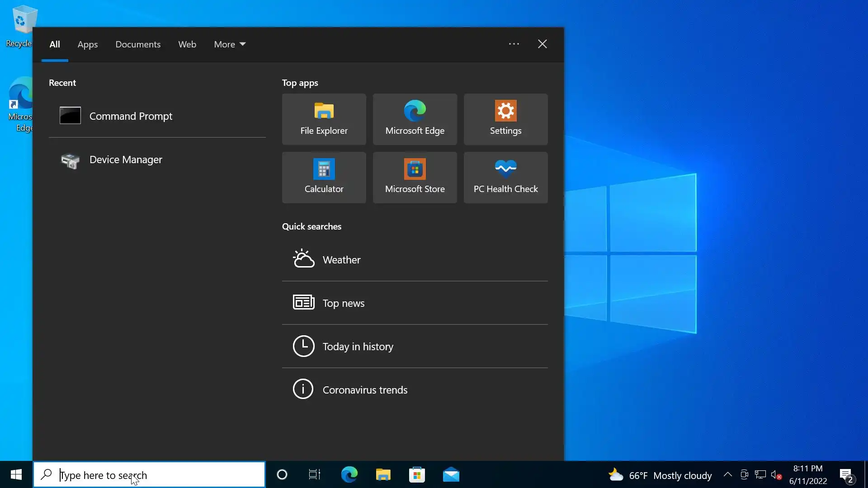This screenshot has height=488, width=868.
Task: Run the Weather quick search
Action: pos(341,260)
